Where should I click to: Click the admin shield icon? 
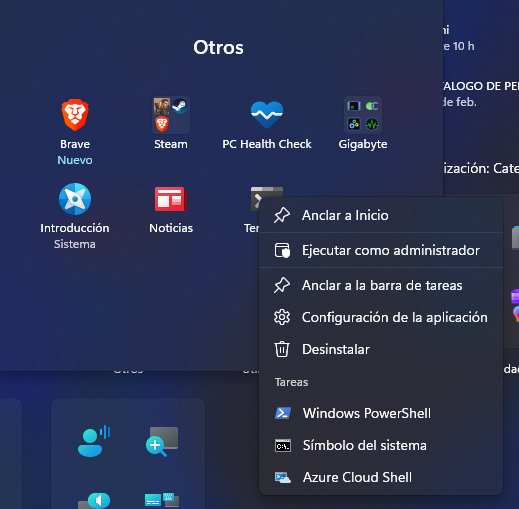(x=282, y=250)
